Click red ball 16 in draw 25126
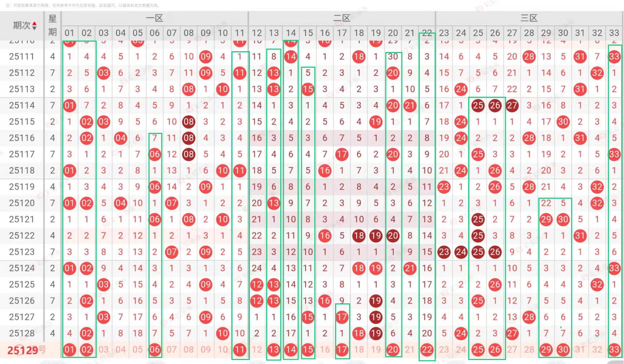The height and width of the screenshot is (364, 624). [325, 300]
